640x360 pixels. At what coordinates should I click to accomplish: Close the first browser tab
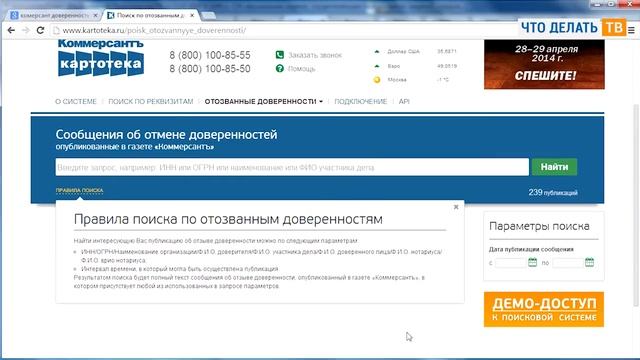tap(96, 15)
